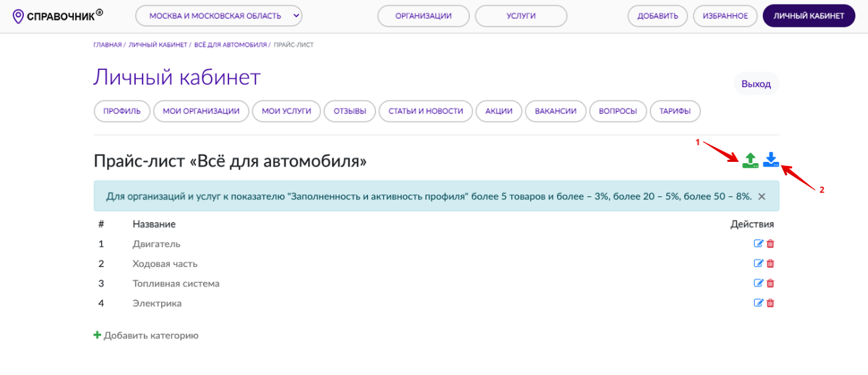The width and height of the screenshot is (868, 375).
Task: Click the green upload price list icon
Action: coord(750,161)
